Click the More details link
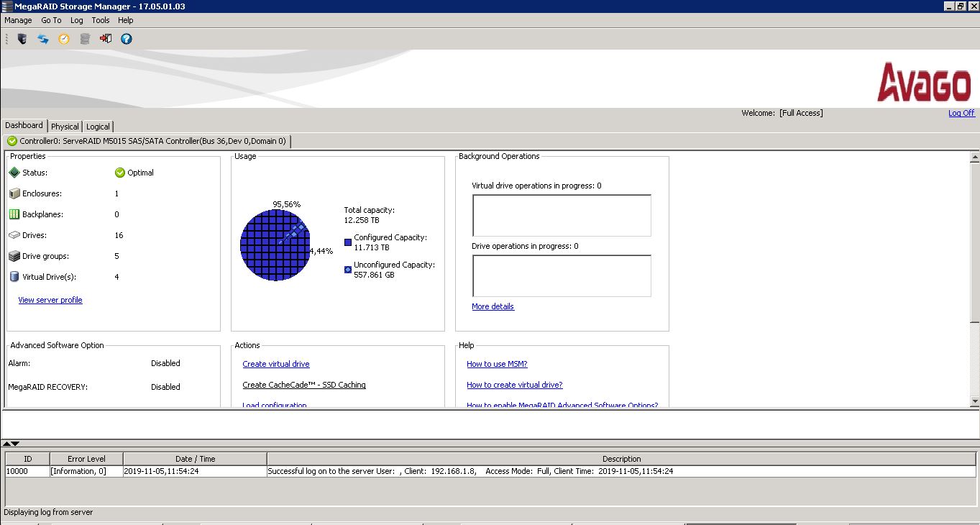 (x=493, y=306)
